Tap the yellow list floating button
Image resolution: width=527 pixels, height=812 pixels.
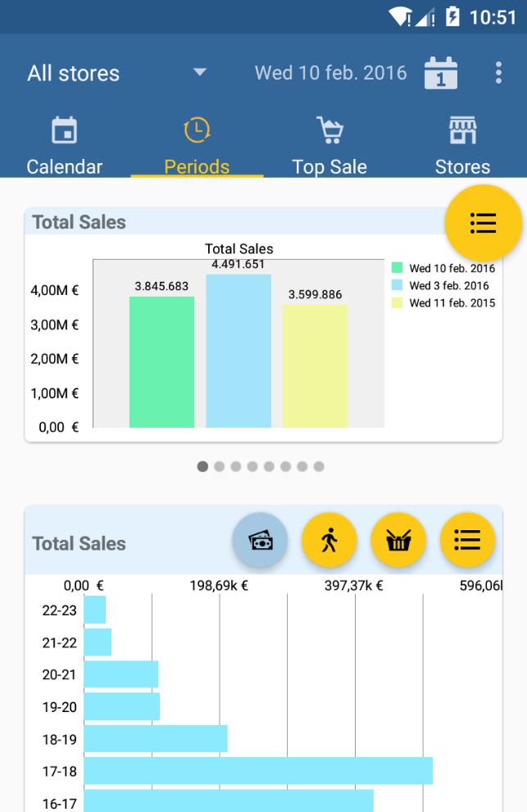[x=484, y=223]
